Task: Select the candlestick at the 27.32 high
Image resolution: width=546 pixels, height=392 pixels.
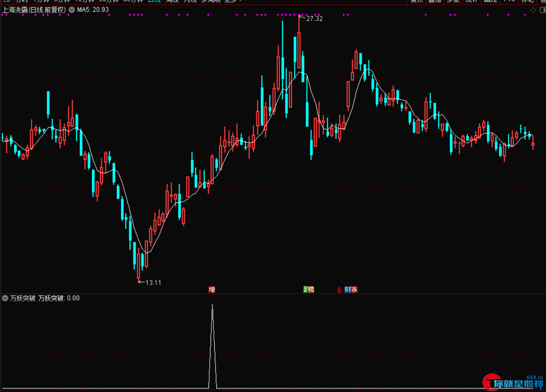Action: [299, 42]
